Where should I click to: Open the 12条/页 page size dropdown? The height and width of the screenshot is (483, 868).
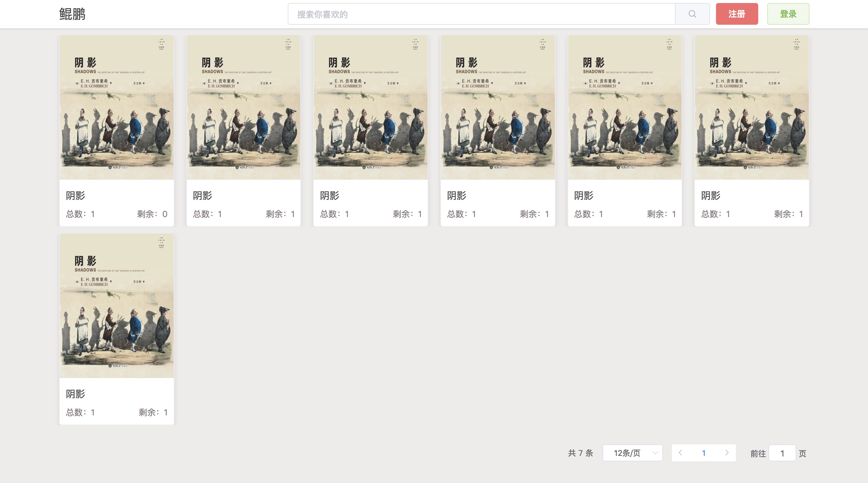coord(627,453)
